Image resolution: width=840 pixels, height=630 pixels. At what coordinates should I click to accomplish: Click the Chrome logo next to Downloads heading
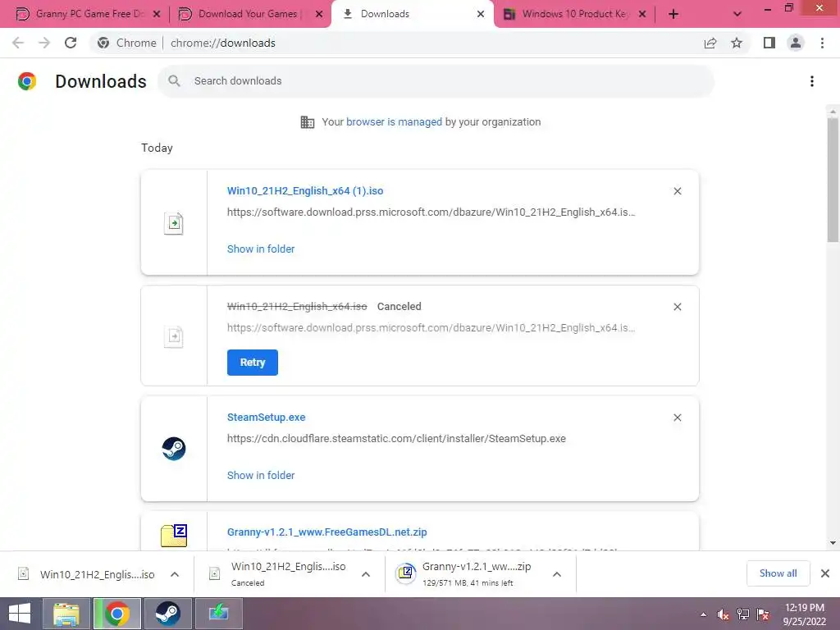27,81
